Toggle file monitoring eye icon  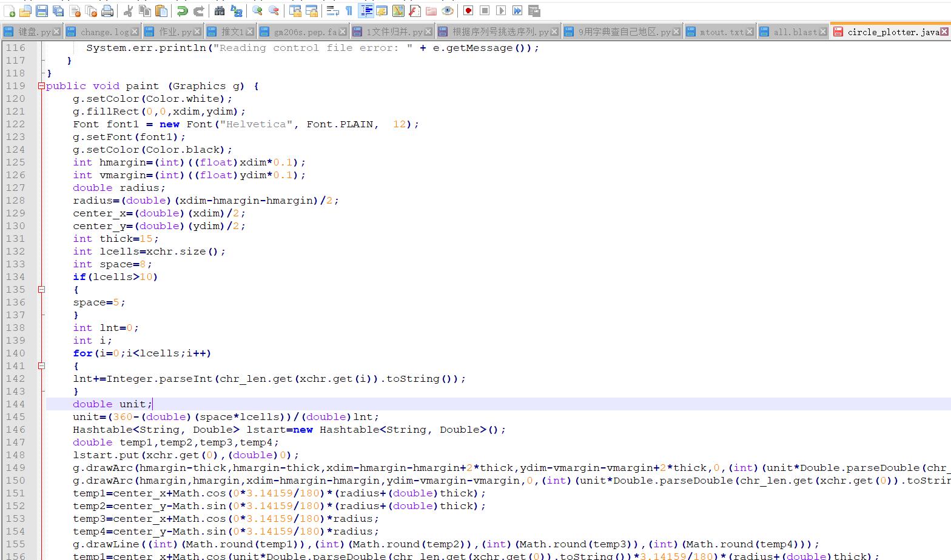(448, 11)
